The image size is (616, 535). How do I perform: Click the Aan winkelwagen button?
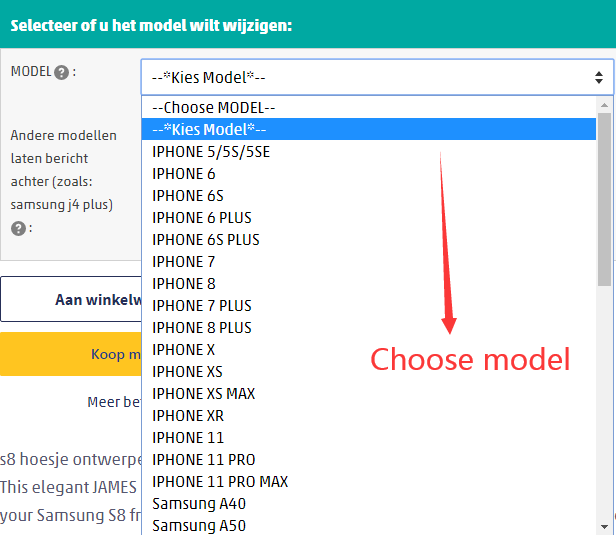pos(71,299)
